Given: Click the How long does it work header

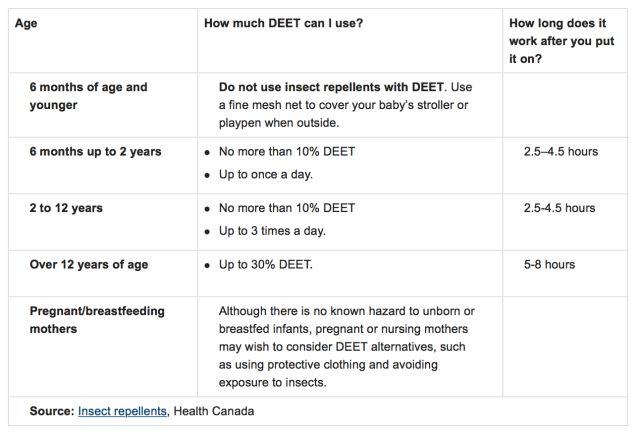Looking at the screenshot, I should 561,41.
